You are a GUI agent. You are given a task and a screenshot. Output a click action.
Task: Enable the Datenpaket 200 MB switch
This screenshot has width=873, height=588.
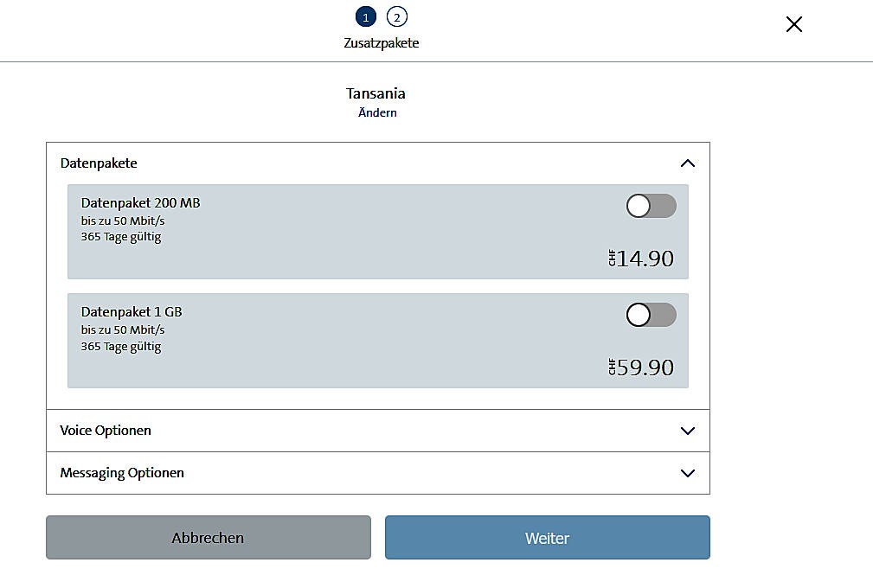(651, 206)
